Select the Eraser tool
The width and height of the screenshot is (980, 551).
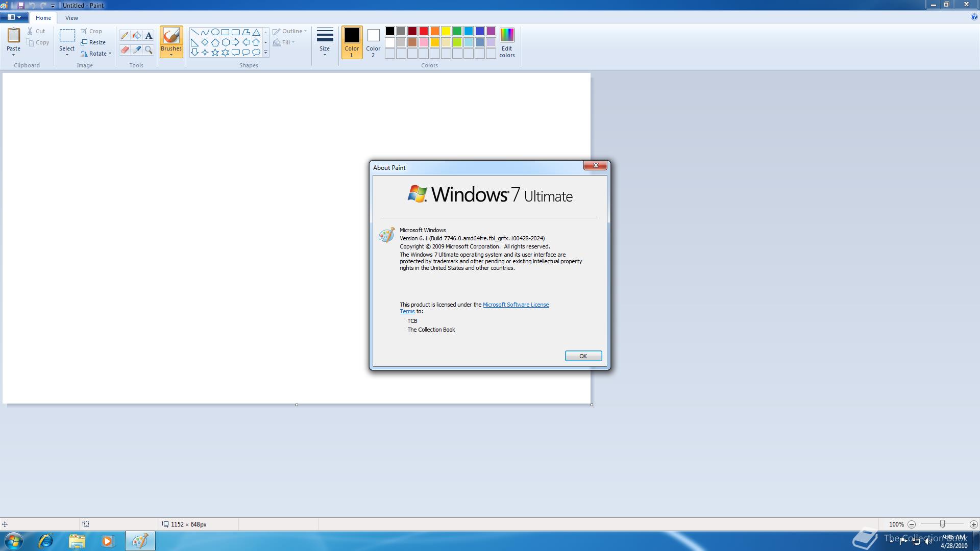pyautogui.click(x=125, y=50)
